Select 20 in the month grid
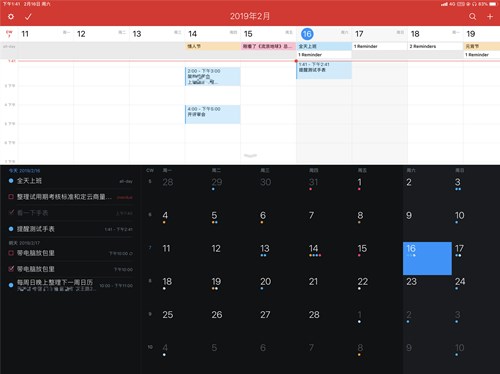500x374 pixels. (x=265, y=282)
